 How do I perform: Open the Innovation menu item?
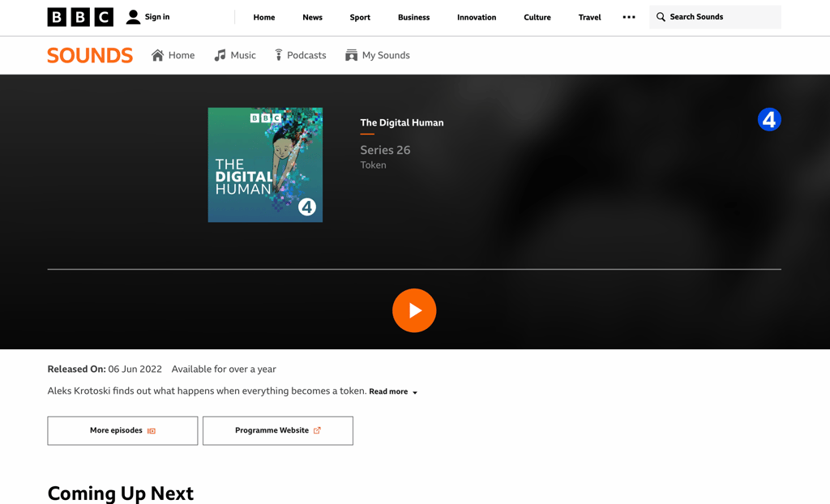(x=477, y=17)
